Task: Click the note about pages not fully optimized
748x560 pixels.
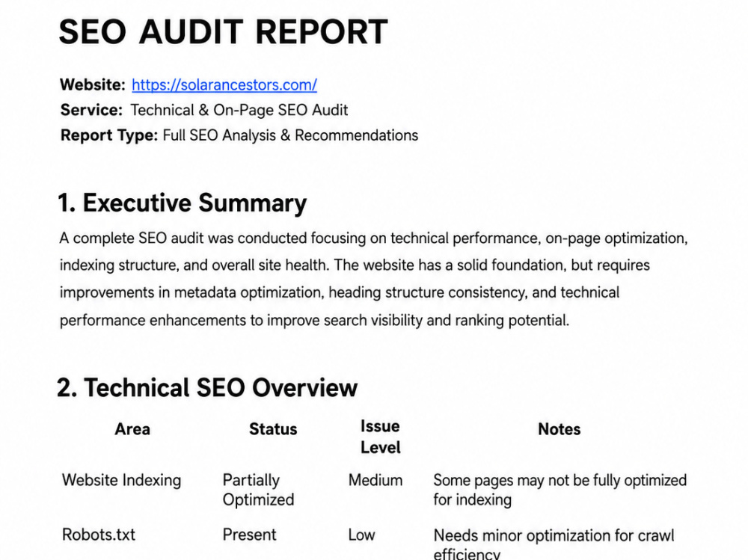Action: (x=560, y=490)
